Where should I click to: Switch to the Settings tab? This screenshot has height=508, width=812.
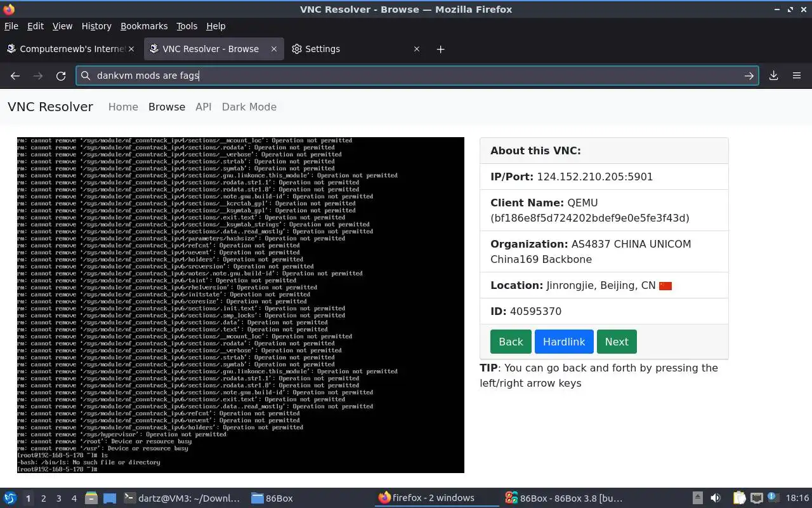tap(355, 49)
